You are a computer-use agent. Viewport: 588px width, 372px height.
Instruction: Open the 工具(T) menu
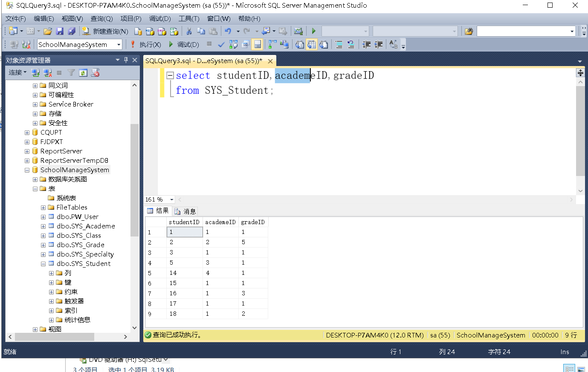tap(189, 18)
